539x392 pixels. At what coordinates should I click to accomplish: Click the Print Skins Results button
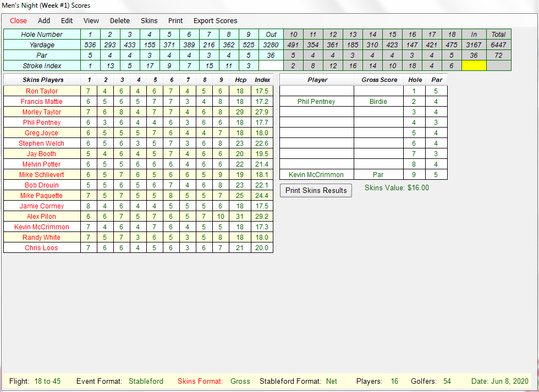(316, 190)
